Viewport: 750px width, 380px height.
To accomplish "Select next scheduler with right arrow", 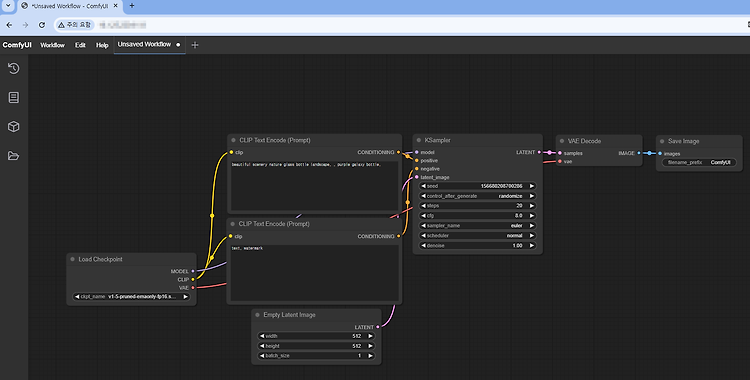I will pos(531,235).
